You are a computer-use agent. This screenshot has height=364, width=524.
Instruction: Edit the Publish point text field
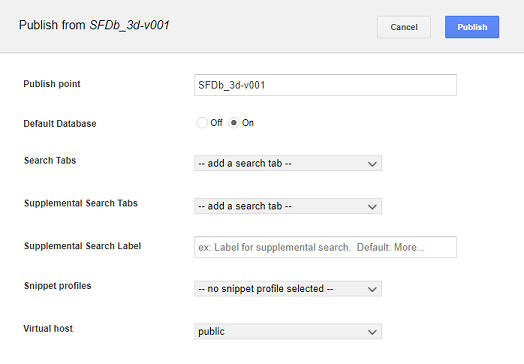click(325, 85)
